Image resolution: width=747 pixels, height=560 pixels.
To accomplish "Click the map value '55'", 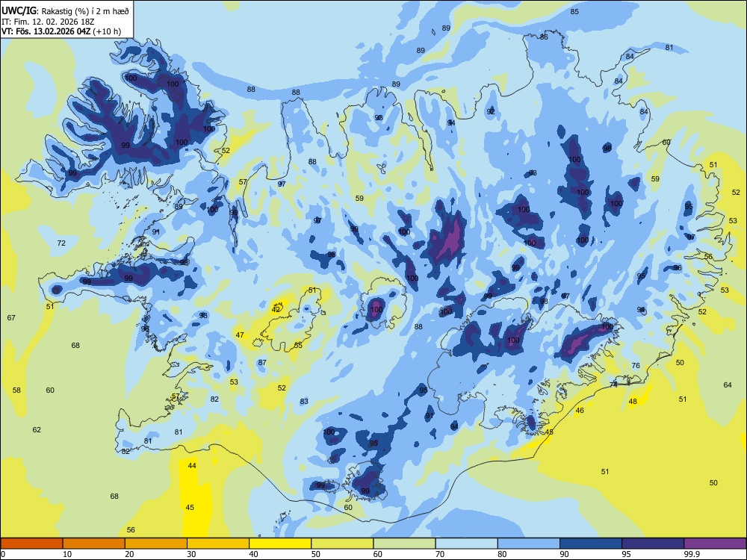I will (x=298, y=345).
